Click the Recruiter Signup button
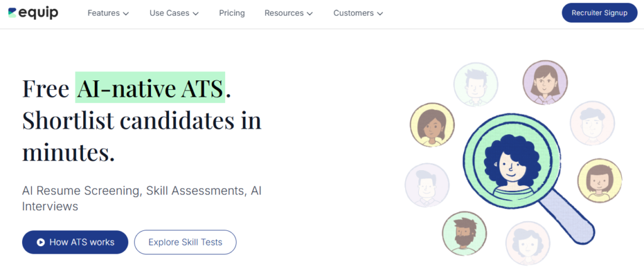Screen dimensions: 644x280 pos(599,13)
